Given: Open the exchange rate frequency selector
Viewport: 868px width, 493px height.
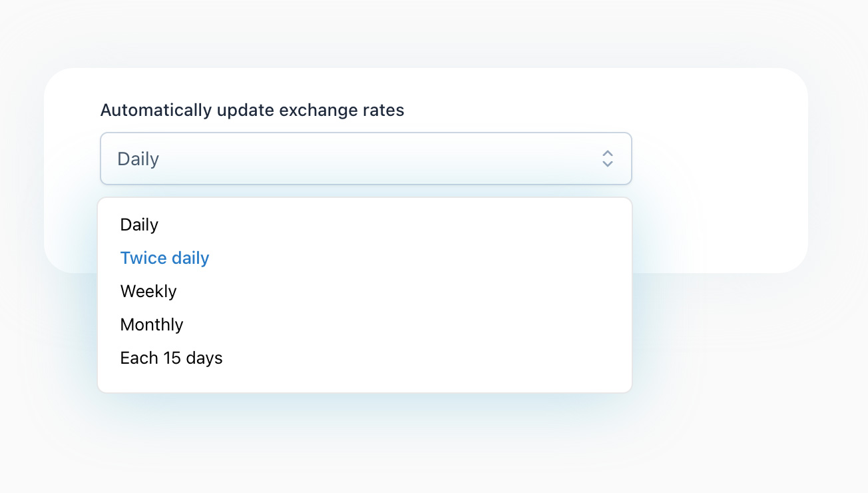Looking at the screenshot, I should coord(365,159).
